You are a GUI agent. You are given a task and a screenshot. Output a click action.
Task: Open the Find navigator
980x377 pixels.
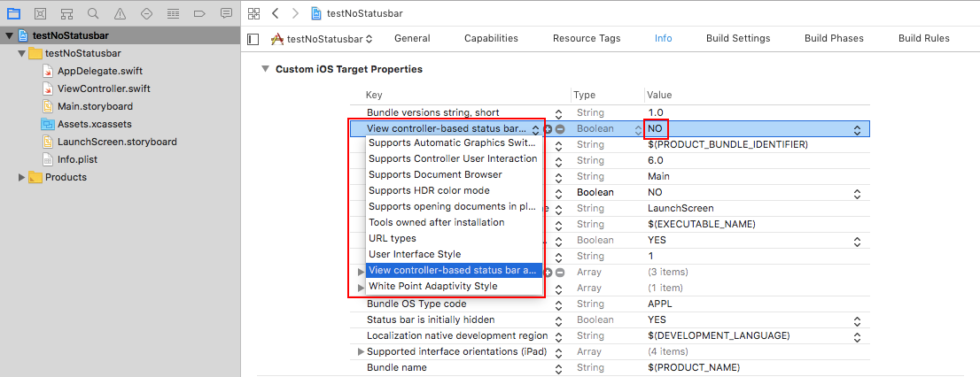[x=93, y=13]
